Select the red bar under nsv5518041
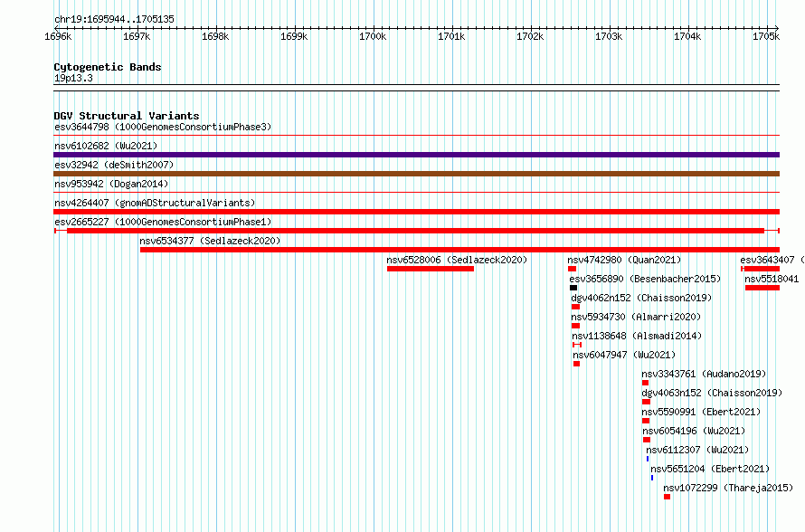The width and height of the screenshot is (805, 532). tap(762, 288)
